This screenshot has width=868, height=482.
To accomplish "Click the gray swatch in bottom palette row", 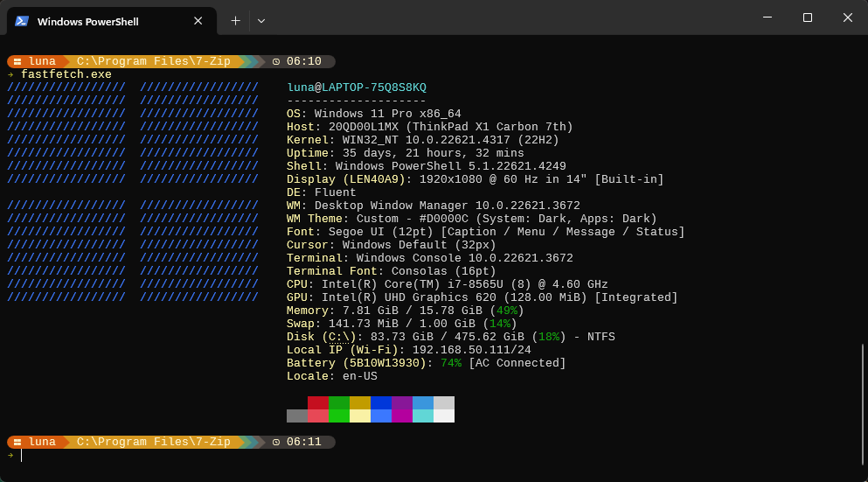I will click(x=296, y=416).
